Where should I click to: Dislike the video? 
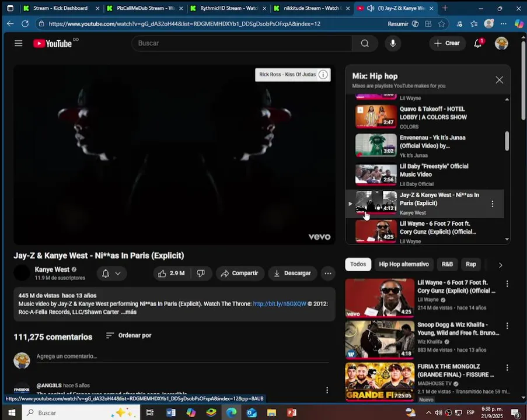tap(201, 273)
